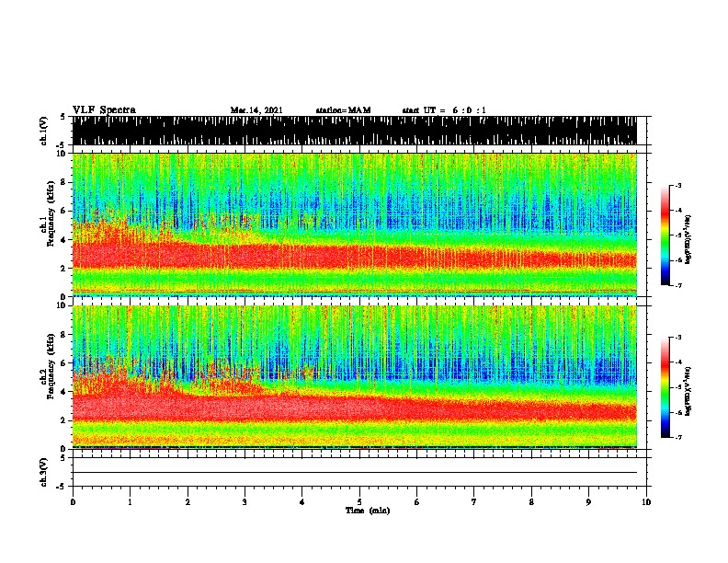Image resolution: width=728 pixels, height=563 pixels.
Task: Click the time axis tick label "1"
Action: (x=130, y=502)
